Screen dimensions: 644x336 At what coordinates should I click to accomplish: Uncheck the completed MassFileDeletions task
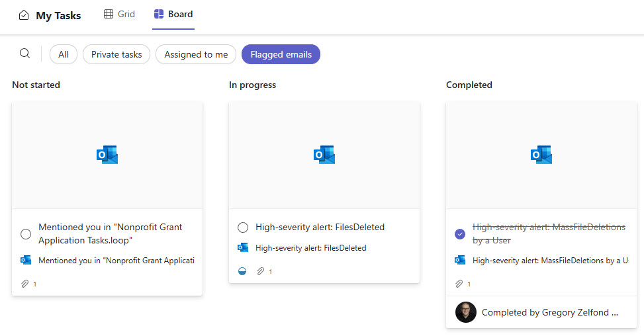(460, 233)
